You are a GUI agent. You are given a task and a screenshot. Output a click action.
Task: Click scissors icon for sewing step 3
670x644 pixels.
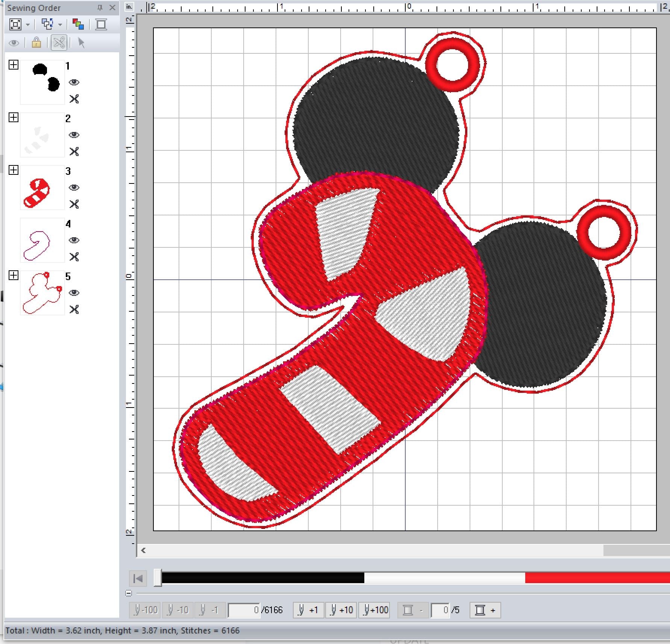74,204
